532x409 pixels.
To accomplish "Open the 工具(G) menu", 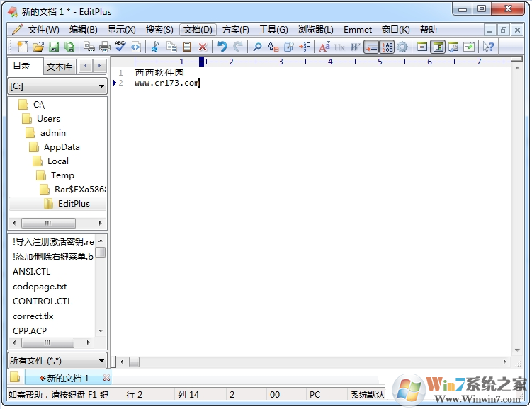I will pos(273,30).
